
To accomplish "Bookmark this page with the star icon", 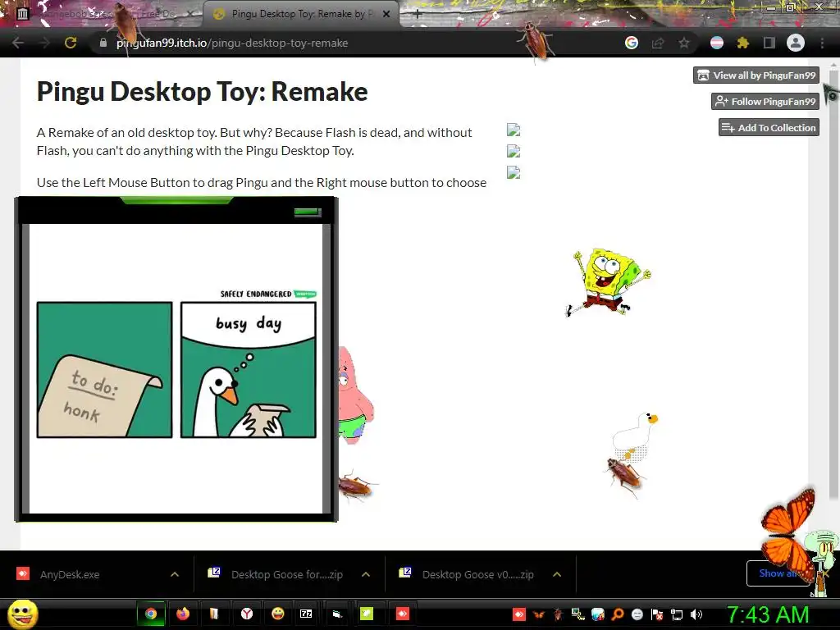I will coord(684,43).
